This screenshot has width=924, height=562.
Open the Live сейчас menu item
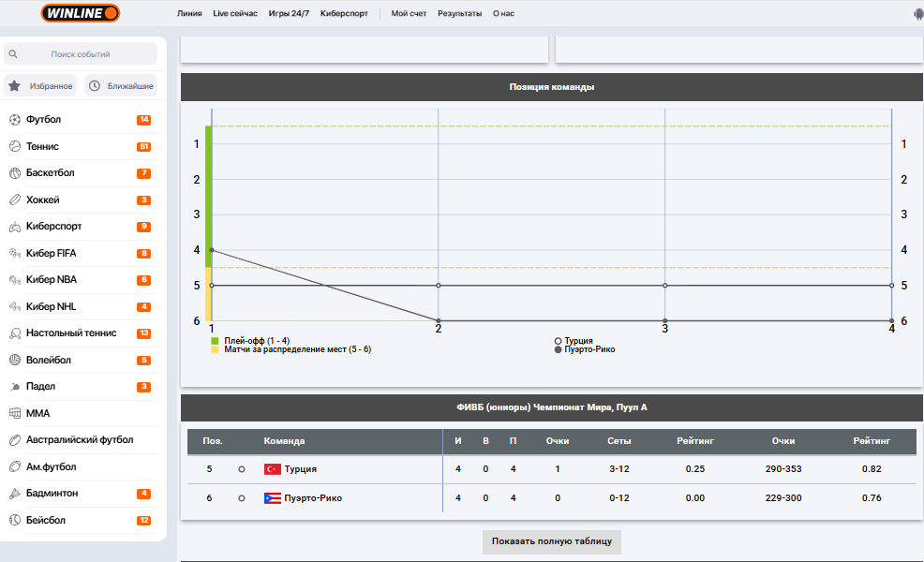click(235, 14)
